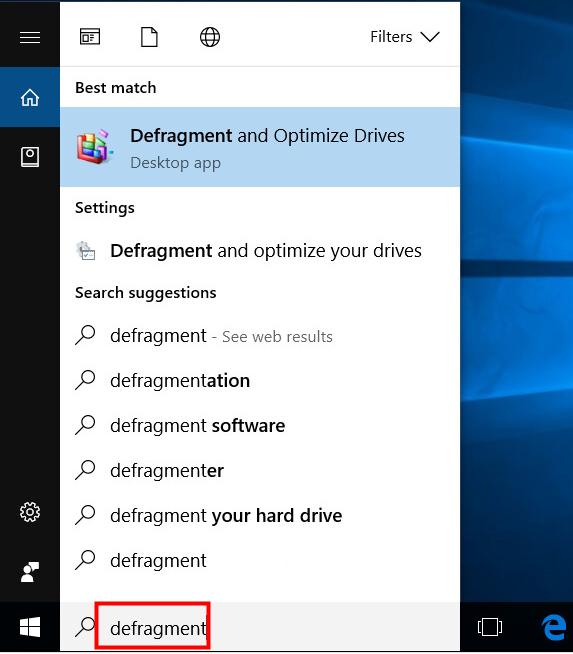Select the Home icon in sidebar
The image size is (573, 654).
(x=30, y=98)
